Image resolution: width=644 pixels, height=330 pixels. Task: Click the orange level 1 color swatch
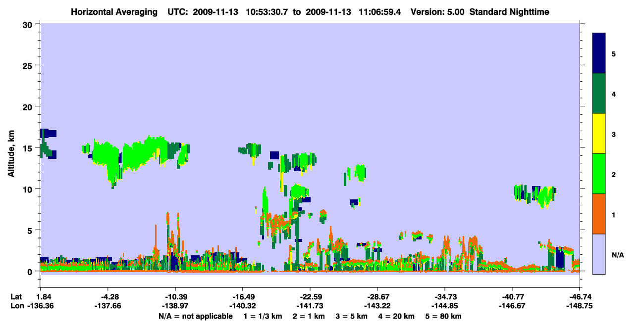coord(599,214)
